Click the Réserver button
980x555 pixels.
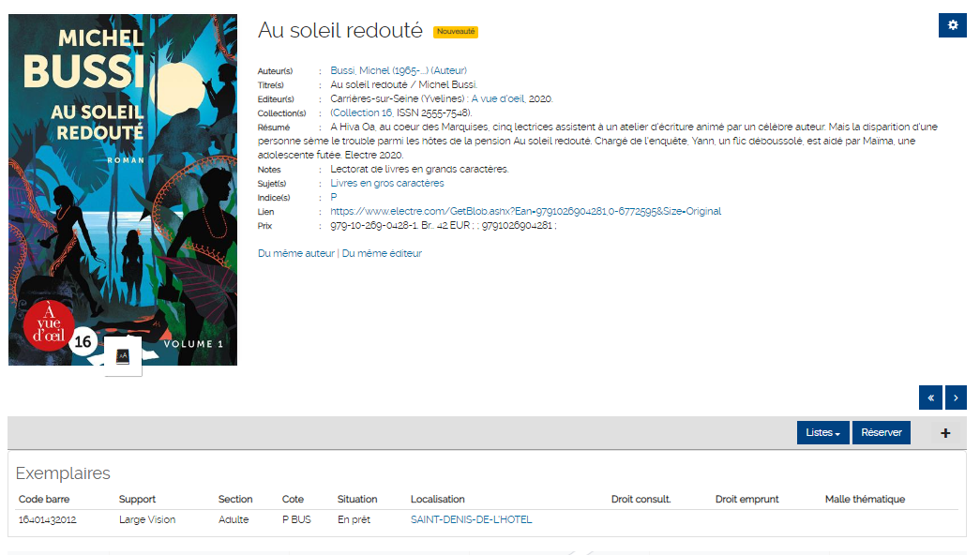(x=882, y=432)
